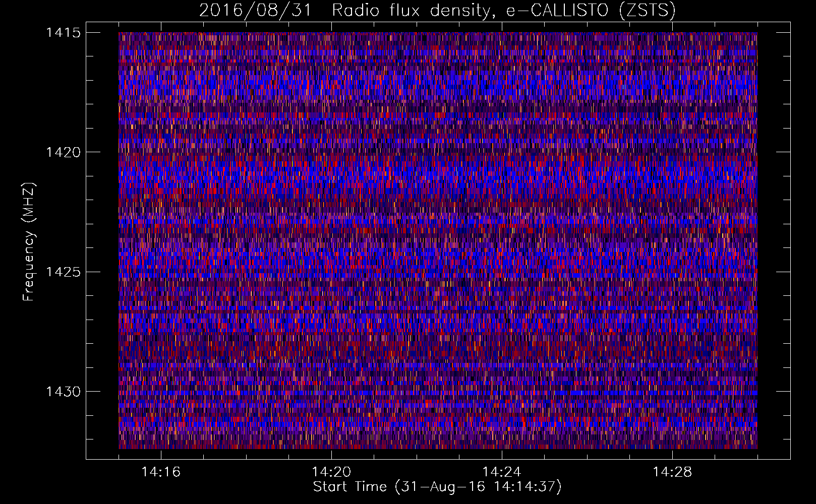816x504 pixels.
Task: Click the 1425 frequency axis label
Action: pyautogui.click(x=63, y=272)
